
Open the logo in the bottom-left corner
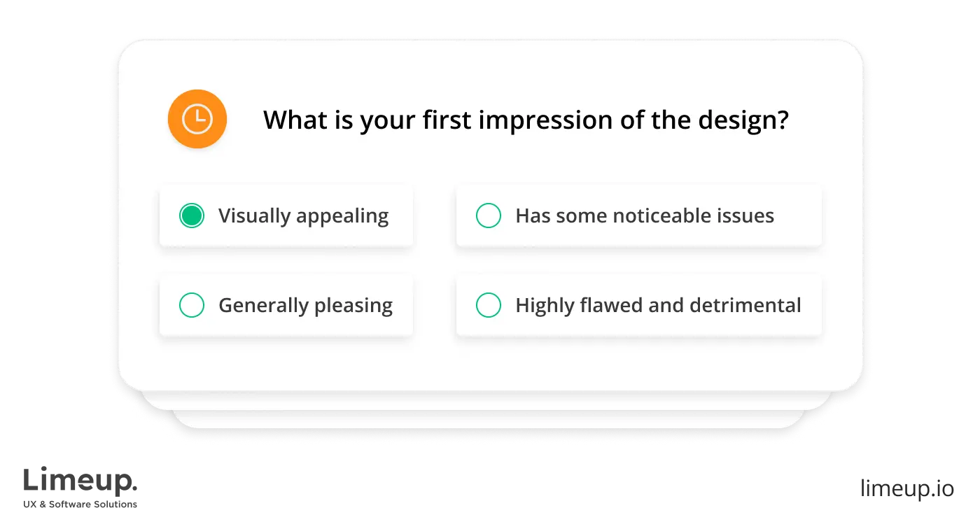[80, 484]
